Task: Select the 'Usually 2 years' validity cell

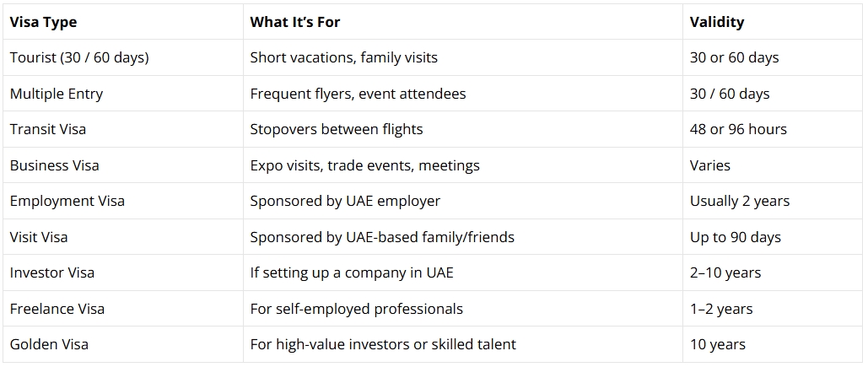Action: [x=739, y=201]
